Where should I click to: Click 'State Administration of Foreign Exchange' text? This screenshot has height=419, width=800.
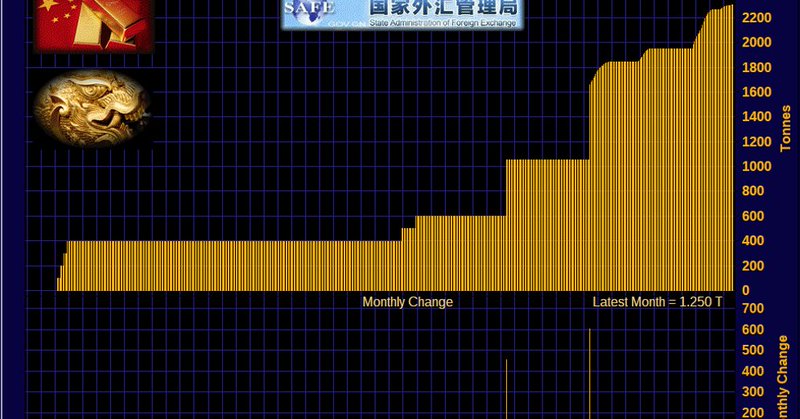click(442, 23)
